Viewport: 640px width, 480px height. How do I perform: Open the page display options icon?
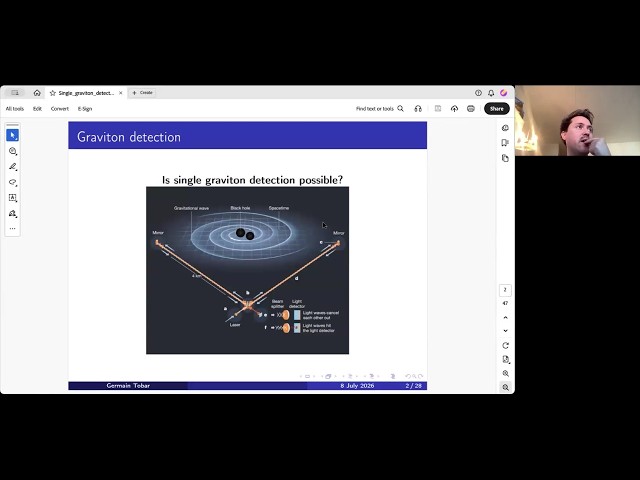point(505,360)
